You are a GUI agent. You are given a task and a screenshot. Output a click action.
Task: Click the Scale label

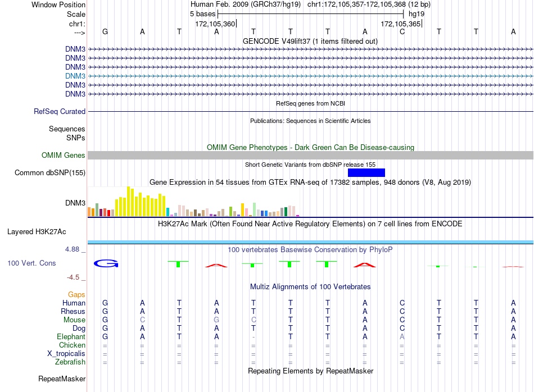point(76,14)
